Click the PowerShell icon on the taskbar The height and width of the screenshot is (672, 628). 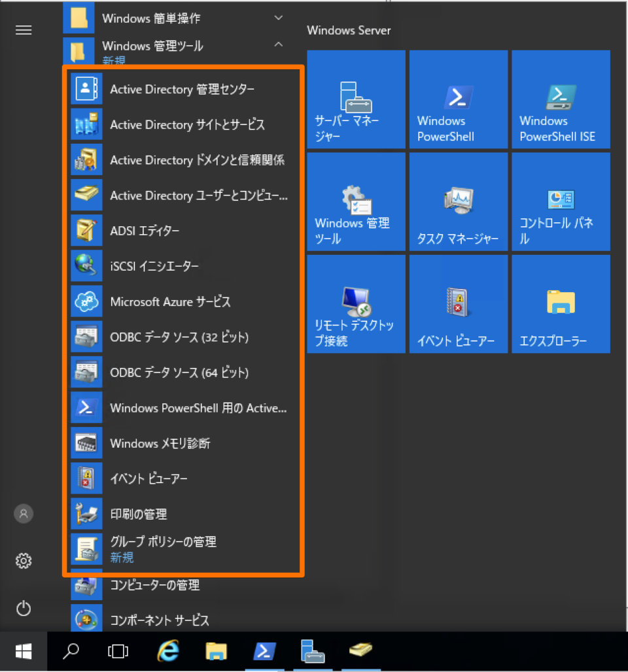click(x=264, y=651)
